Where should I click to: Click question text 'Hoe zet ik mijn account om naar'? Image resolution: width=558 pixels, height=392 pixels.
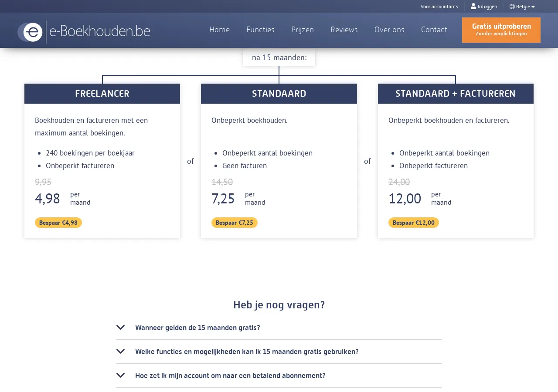coord(230,375)
